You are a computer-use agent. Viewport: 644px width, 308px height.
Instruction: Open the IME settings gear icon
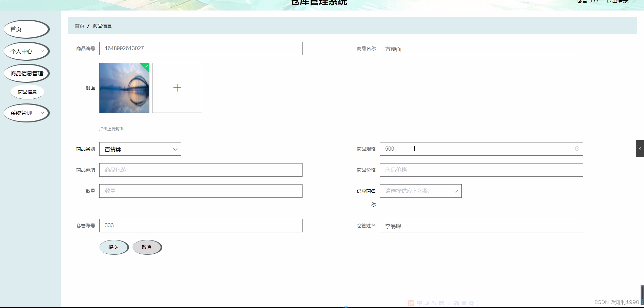point(472,303)
